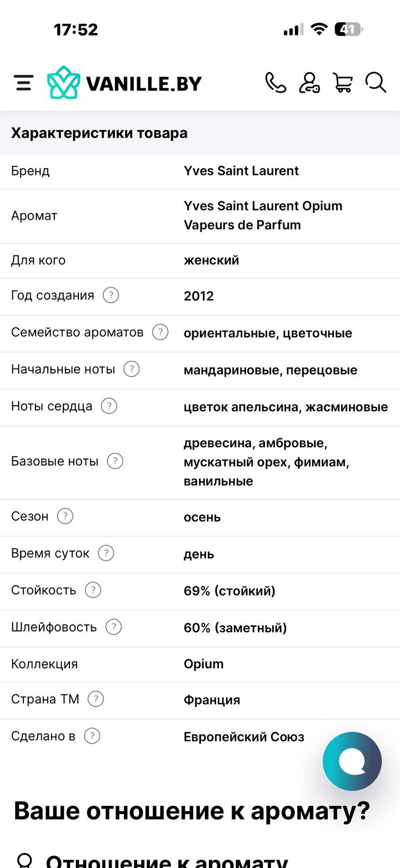Tap the Opium collection value
This screenshot has height=868, width=400.
[203, 664]
